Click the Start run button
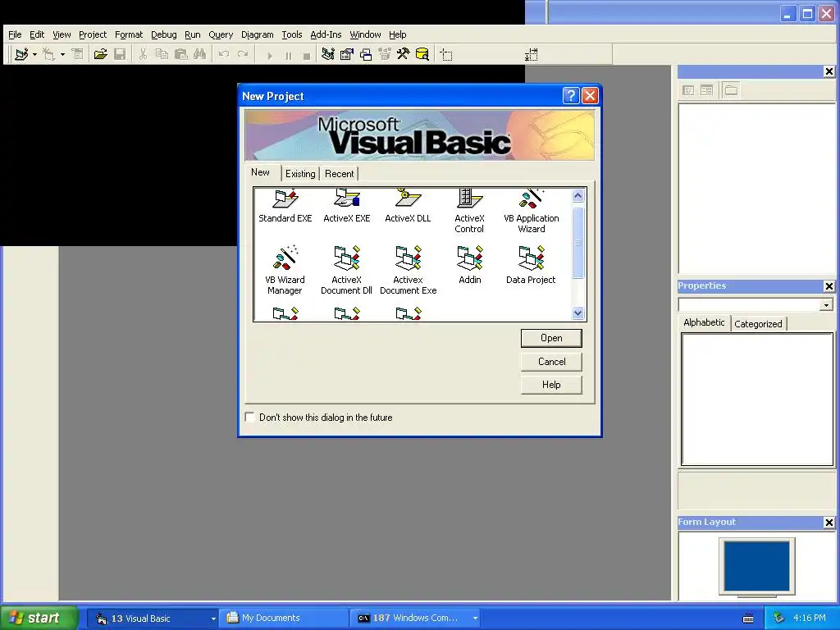 [269, 55]
